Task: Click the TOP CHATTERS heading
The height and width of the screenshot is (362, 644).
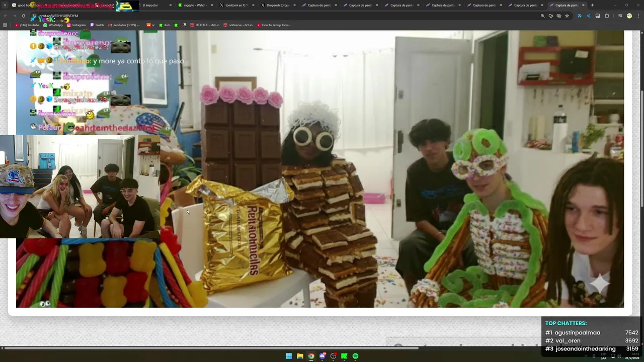Action: point(566,323)
